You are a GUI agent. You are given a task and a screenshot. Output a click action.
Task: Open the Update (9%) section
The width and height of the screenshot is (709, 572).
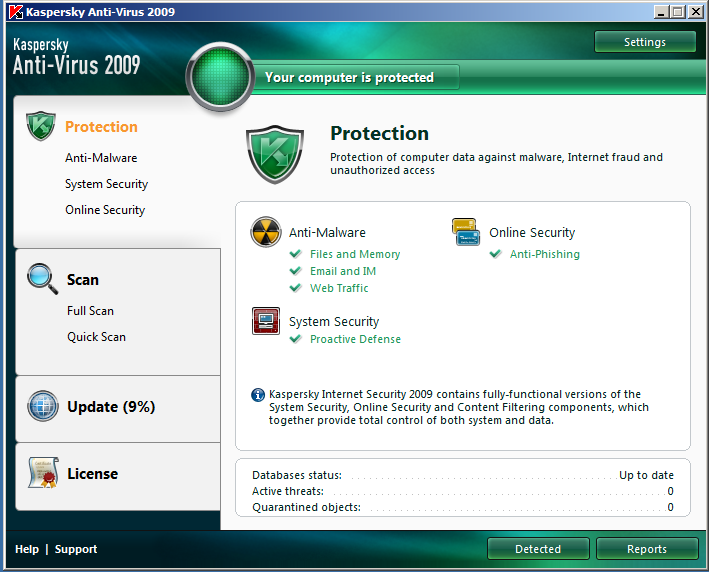coord(111,407)
